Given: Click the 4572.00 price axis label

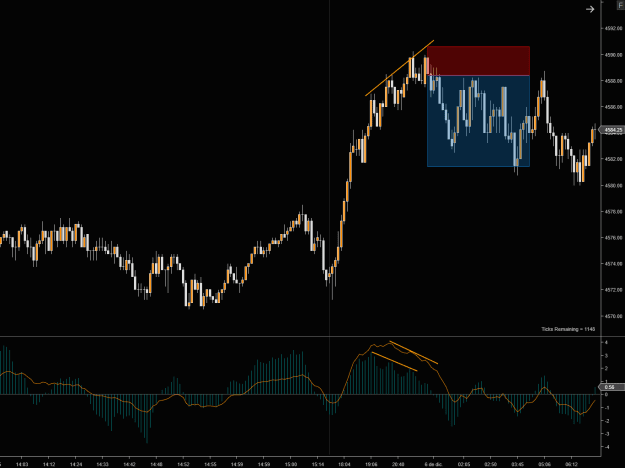Looking at the screenshot, I should pyautogui.click(x=613, y=290).
